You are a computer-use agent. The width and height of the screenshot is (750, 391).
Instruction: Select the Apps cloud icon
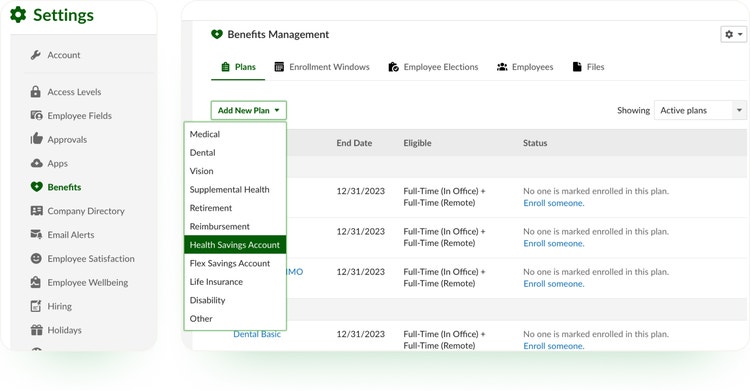(36, 163)
